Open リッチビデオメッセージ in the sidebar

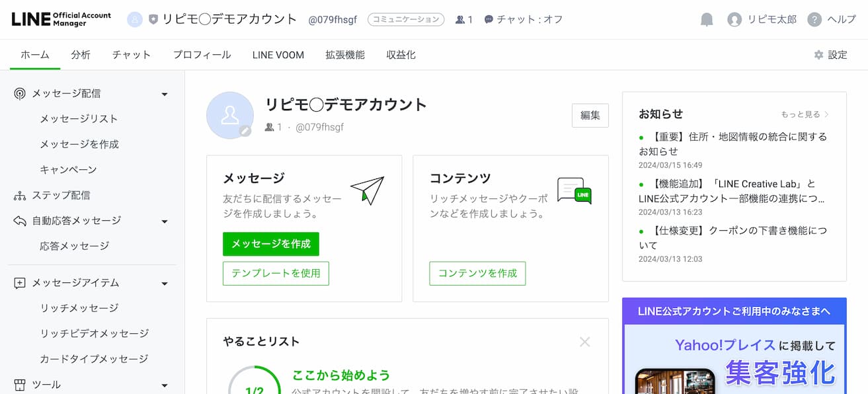click(95, 334)
